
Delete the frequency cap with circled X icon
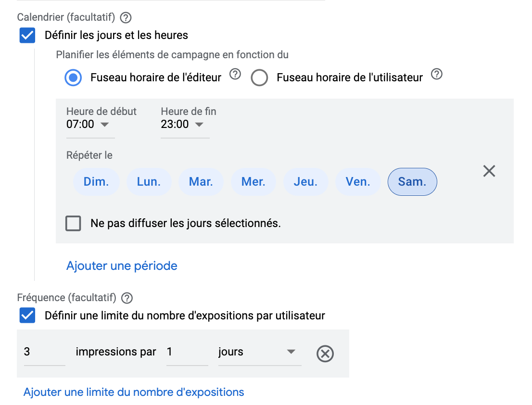point(325,354)
